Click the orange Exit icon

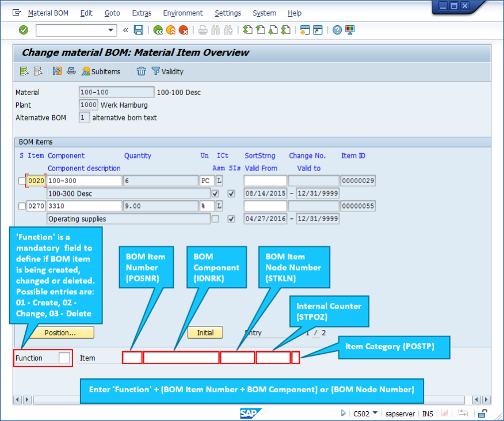coord(170,30)
